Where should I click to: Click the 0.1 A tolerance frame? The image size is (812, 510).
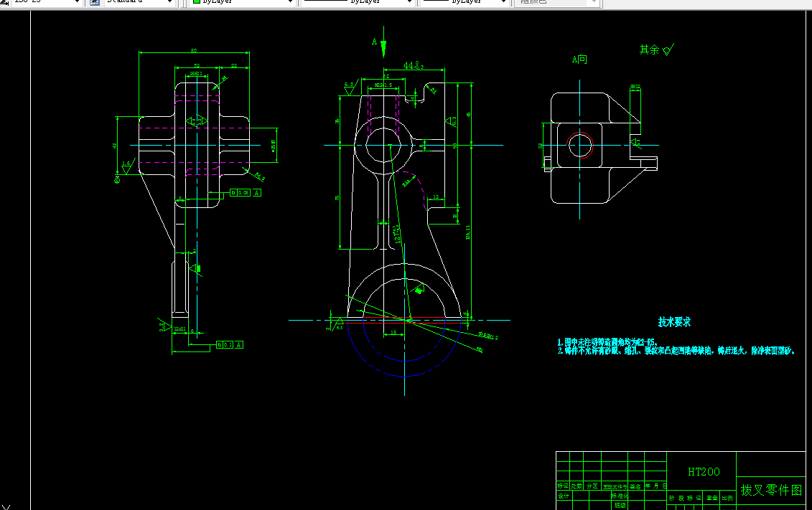tap(230, 344)
